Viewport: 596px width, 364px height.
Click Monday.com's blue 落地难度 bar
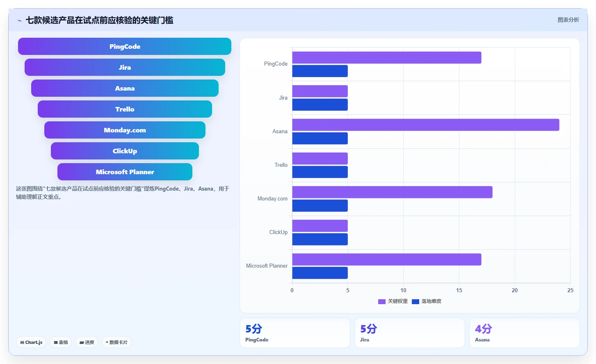point(320,206)
